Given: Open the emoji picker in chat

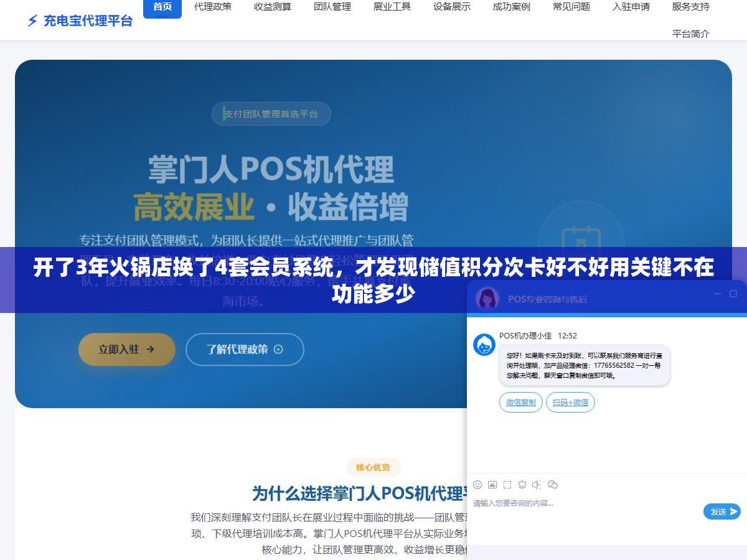Looking at the screenshot, I should tap(477, 484).
